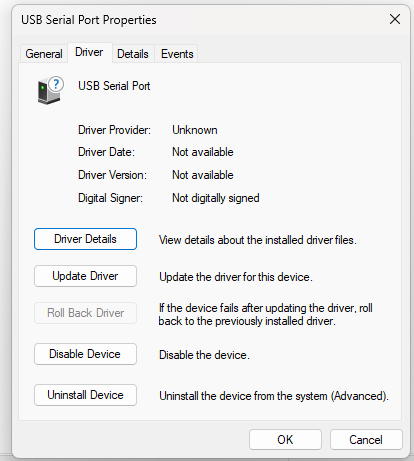Click the dialog title bar text

(x=89, y=20)
